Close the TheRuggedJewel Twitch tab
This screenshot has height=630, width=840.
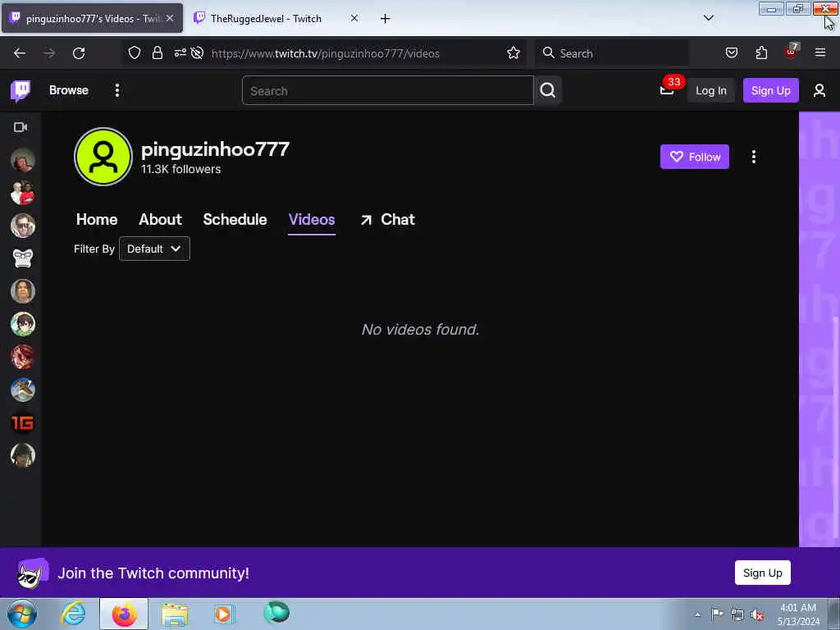354,19
